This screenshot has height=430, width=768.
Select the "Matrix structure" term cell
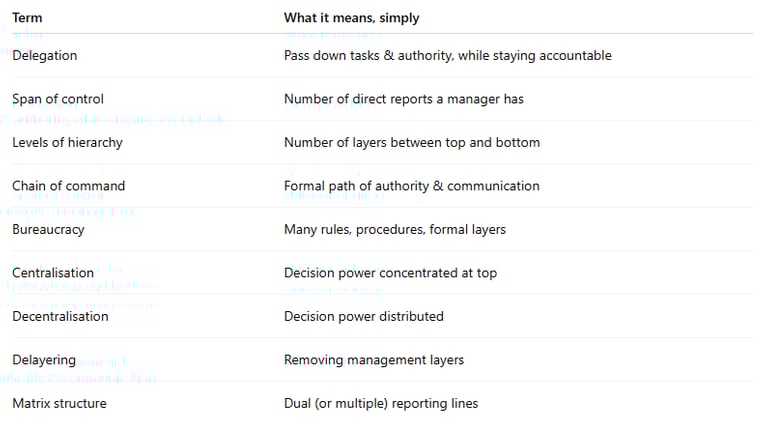point(59,403)
